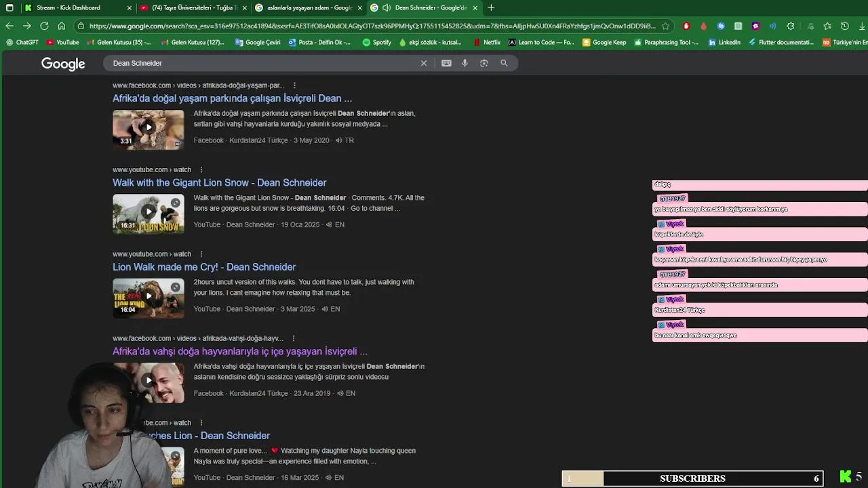Viewport: 868px width, 488px height.
Task: Open Gelen Kutusu (35) bookmark
Action: click(x=119, y=42)
